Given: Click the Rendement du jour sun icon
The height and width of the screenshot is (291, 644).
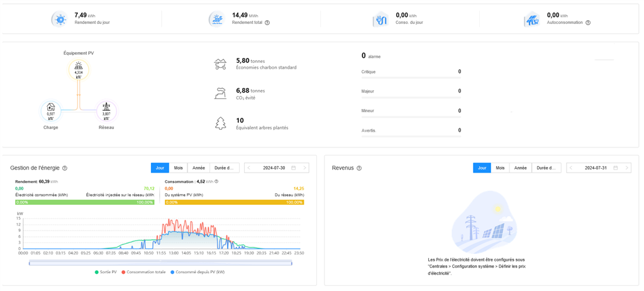Looking at the screenshot, I should tap(60, 20).
